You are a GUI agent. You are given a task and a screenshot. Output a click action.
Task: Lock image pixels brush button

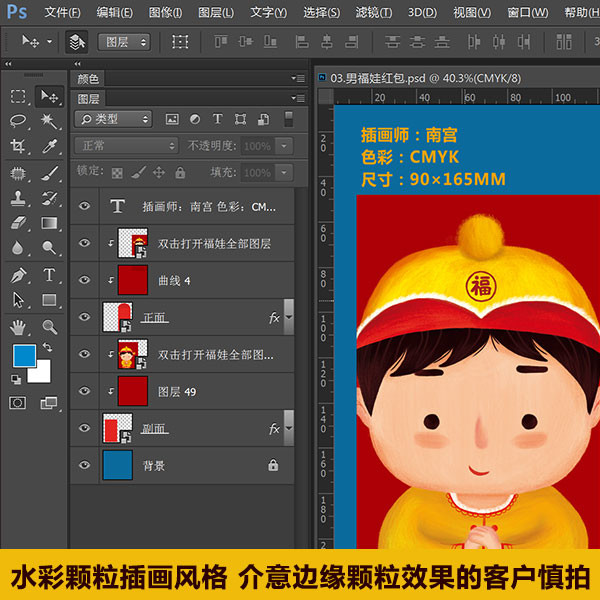point(139,172)
